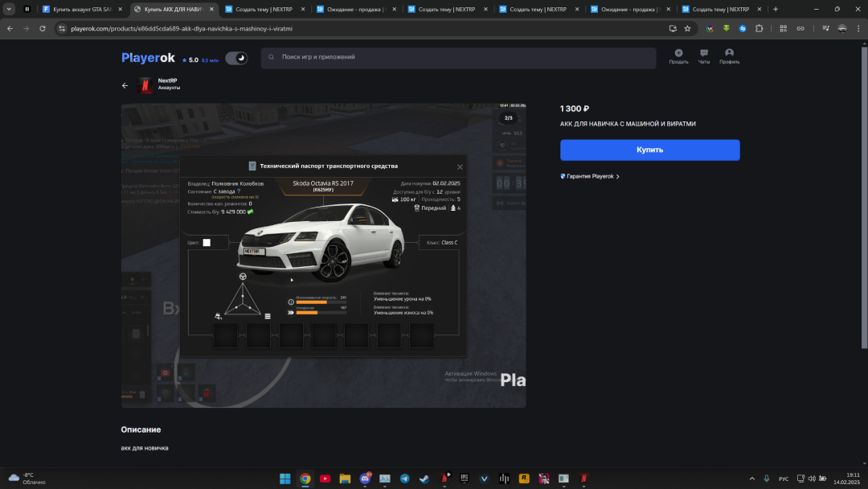Click the search games and apps field
This screenshot has height=489, width=868.
point(458,57)
